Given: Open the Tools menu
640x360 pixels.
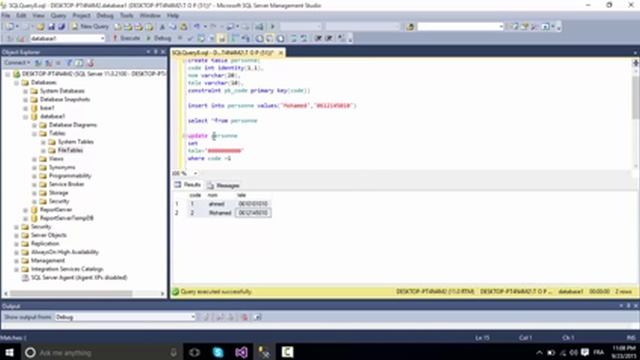Looking at the screenshot, I should tap(127, 16).
